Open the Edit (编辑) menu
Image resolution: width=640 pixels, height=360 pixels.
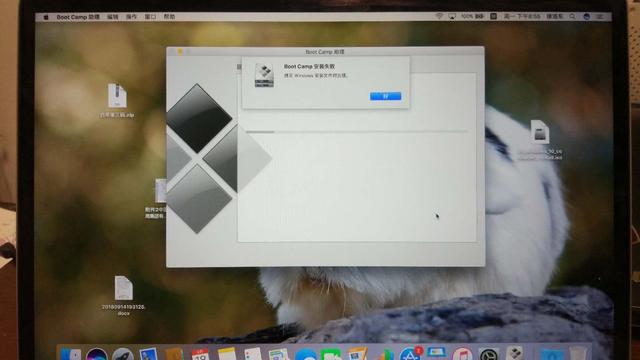coord(113,17)
